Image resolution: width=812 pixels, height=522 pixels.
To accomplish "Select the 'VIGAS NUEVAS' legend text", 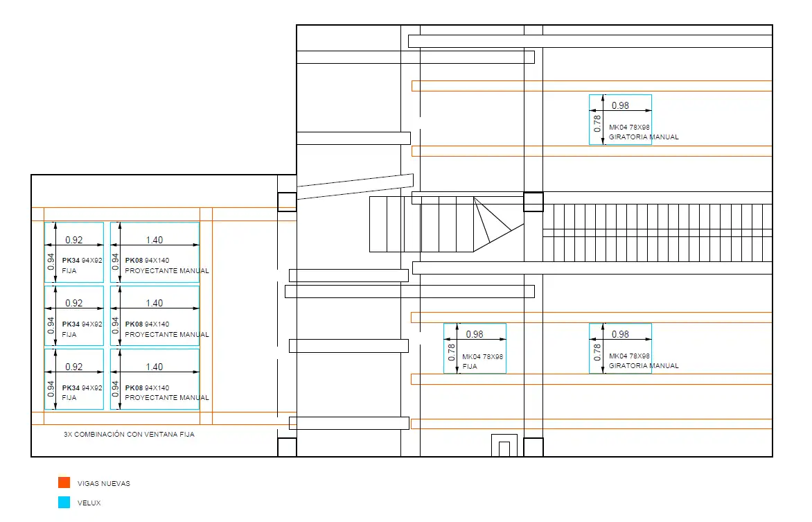I will coord(103,484).
